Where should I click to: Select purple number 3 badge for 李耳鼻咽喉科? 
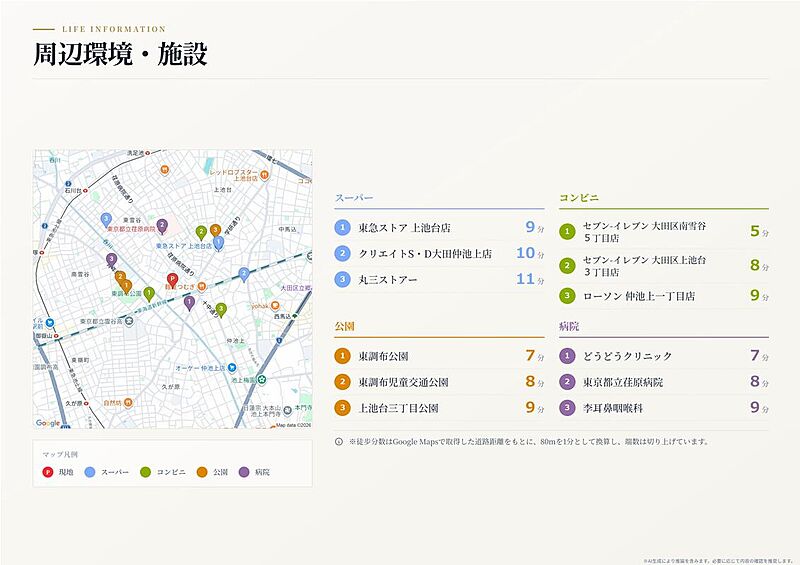(x=567, y=408)
